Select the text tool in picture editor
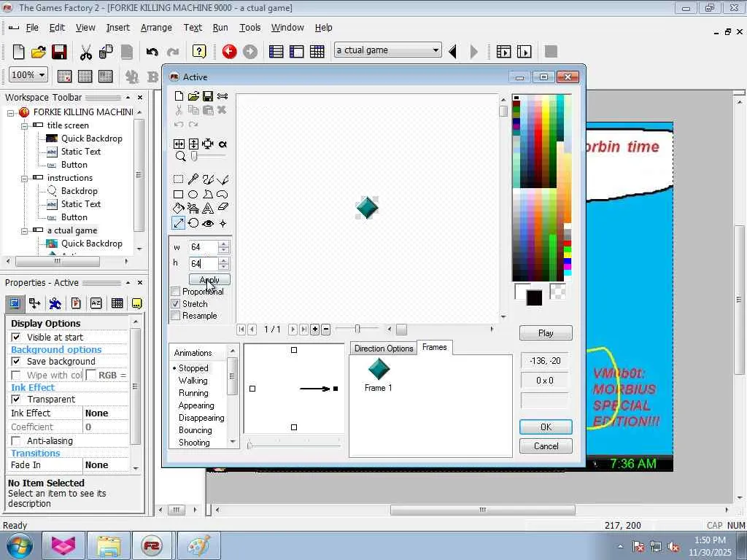This screenshot has height=560, width=747. pos(208,208)
